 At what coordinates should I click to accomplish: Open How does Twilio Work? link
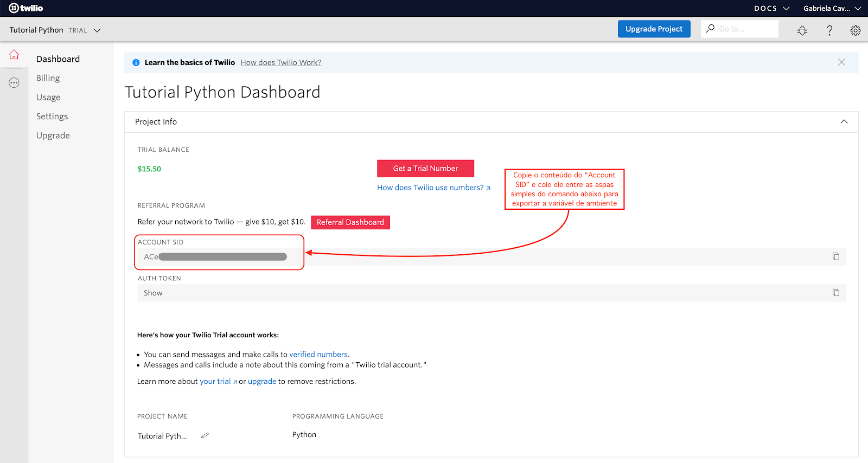281,62
